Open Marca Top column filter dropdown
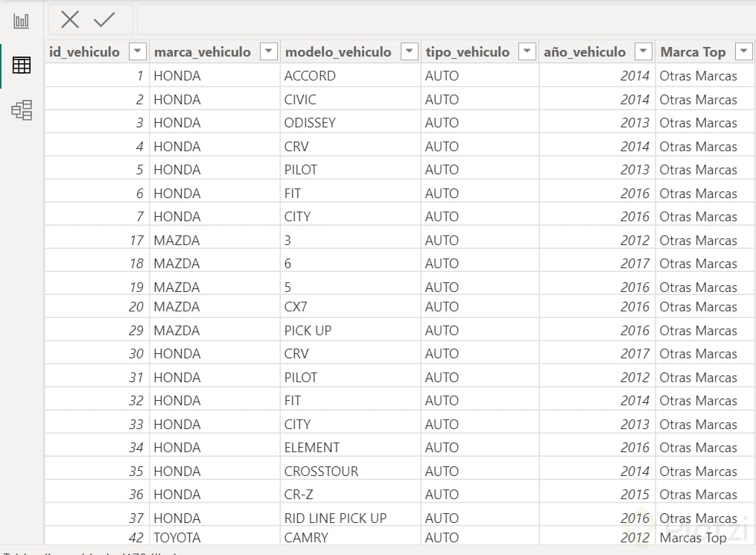The width and height of the screenshot is (756, 555). [x=743, y=51]
